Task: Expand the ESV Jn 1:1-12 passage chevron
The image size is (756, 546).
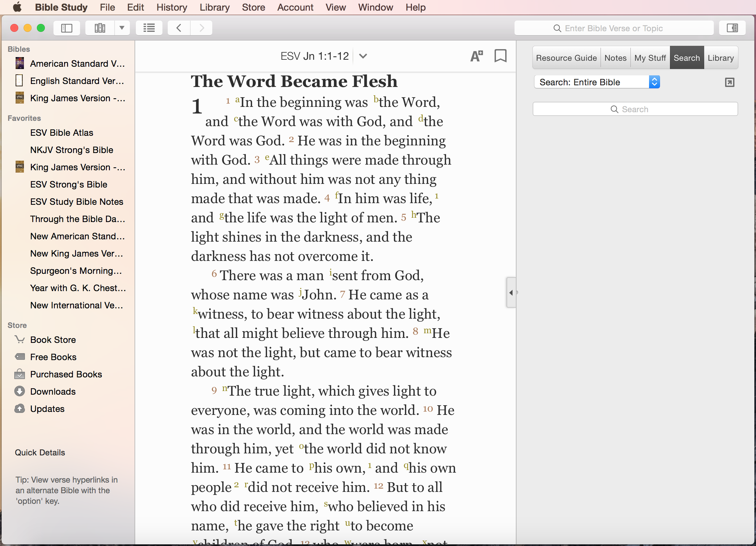Action: click(x=363, y=56)
